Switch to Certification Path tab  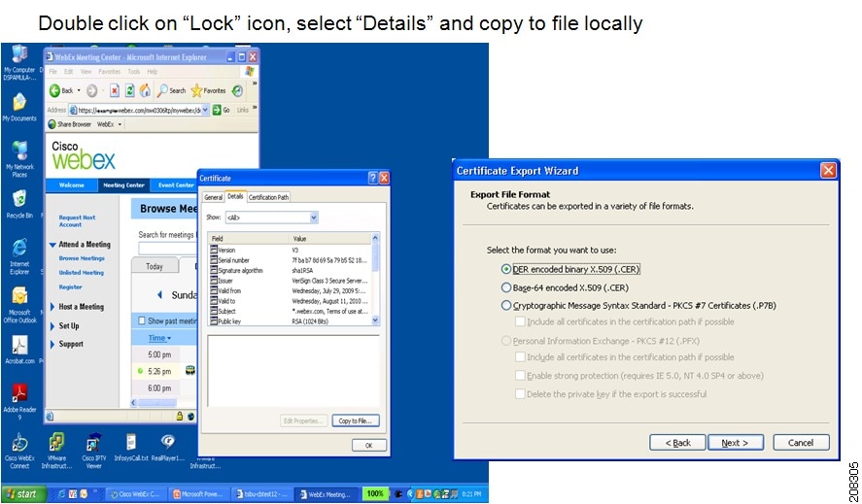[268, 197]
